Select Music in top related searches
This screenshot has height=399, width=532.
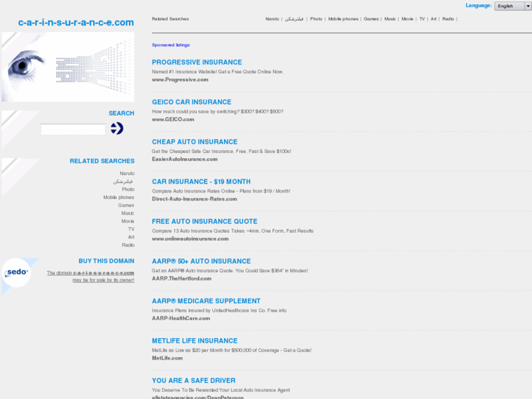click(390, 19)
